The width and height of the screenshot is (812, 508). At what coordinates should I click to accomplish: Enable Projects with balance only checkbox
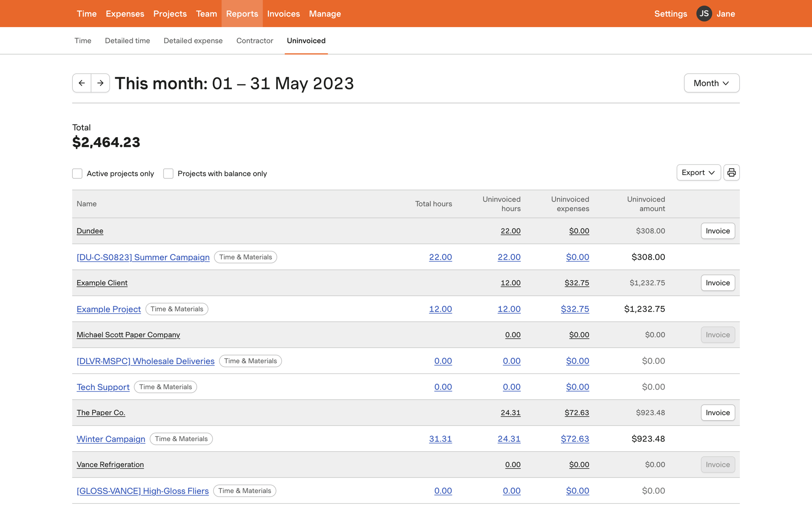(168, 174)
